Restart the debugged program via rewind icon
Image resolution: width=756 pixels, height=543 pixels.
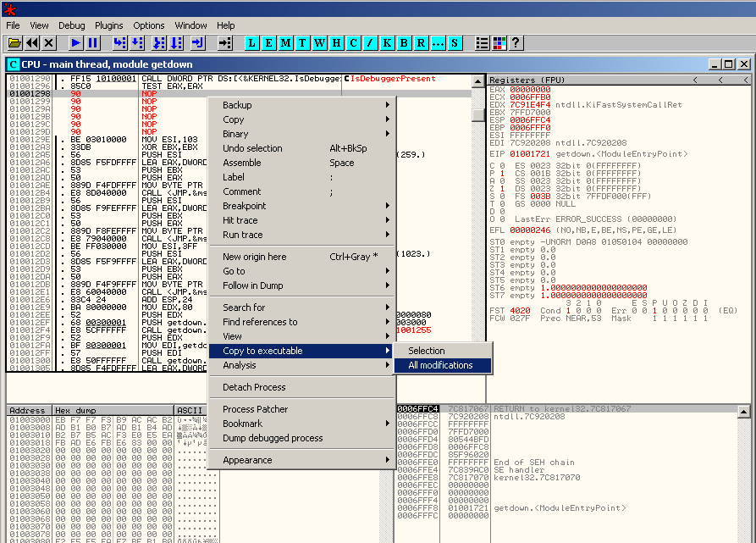tap(32, 42)
